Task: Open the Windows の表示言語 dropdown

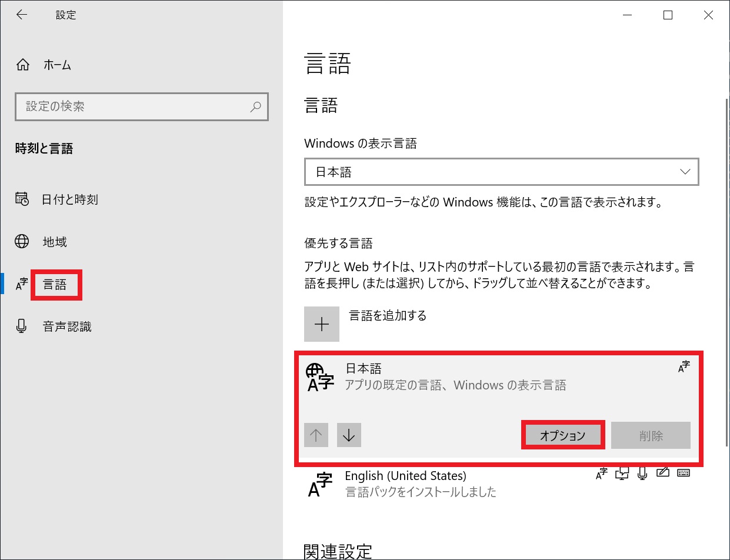Action: point(501,172)
